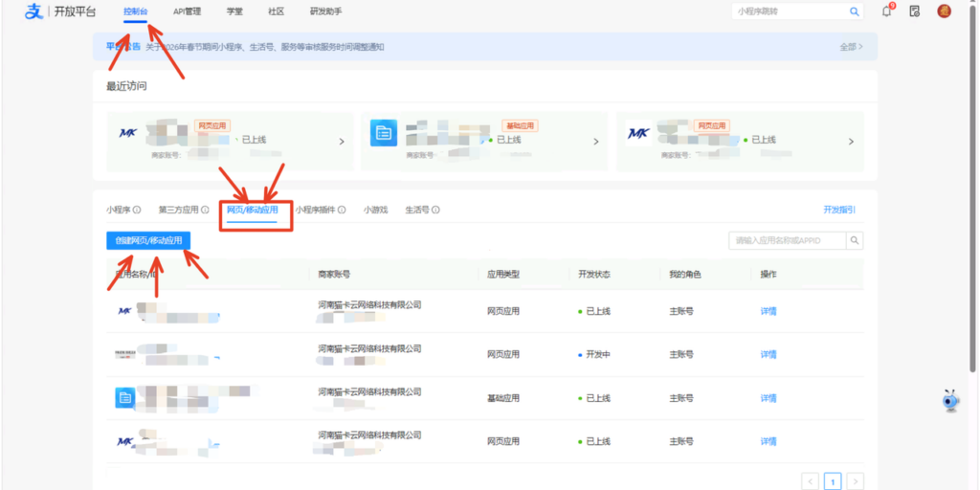Switch to 控制台 in top navigation
This screenshot has width=980, height=490.
[x=136, y=11]
